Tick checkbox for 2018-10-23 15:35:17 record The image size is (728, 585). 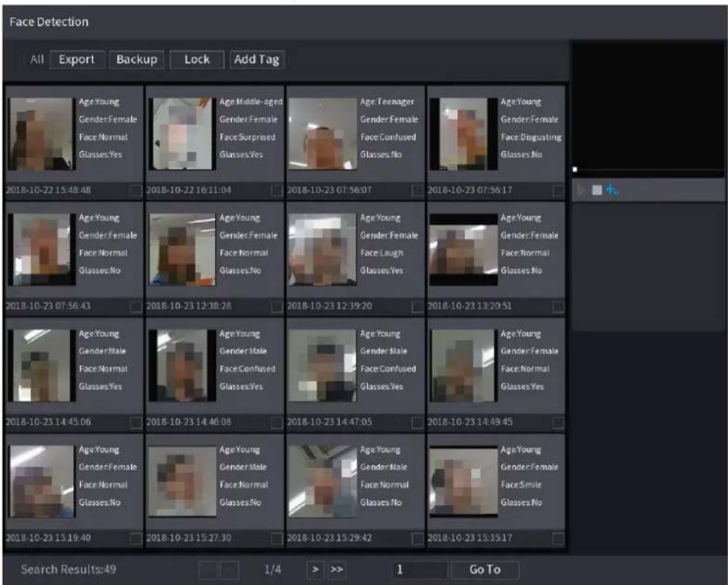click(558, 539)
